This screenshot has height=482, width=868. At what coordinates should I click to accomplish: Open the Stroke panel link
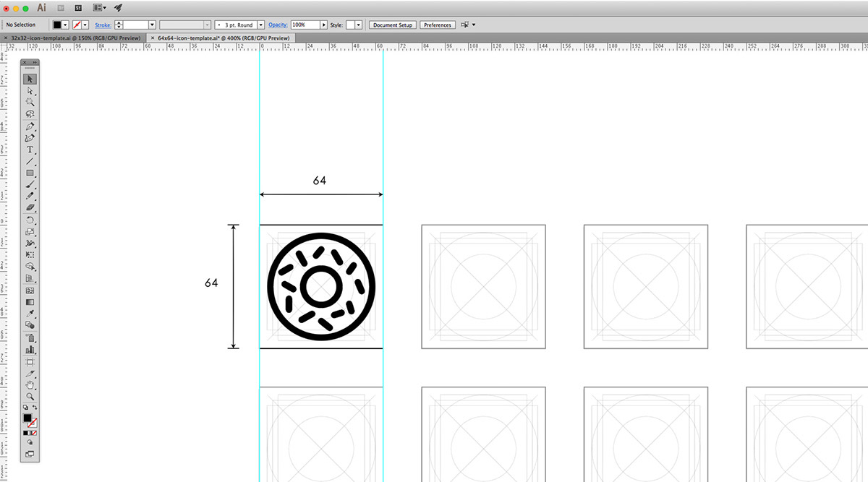coord(103,25)
